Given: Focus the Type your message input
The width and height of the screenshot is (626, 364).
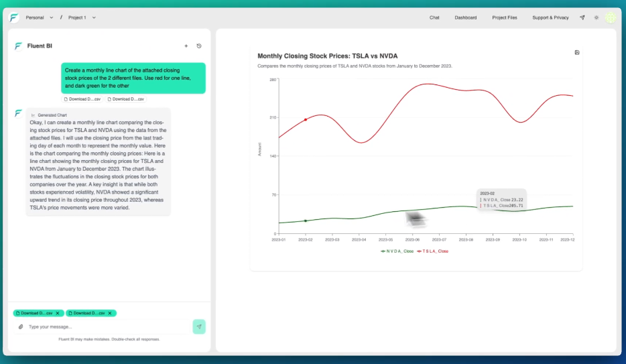Looking at the screenshot, I should (x=108, y=326).
